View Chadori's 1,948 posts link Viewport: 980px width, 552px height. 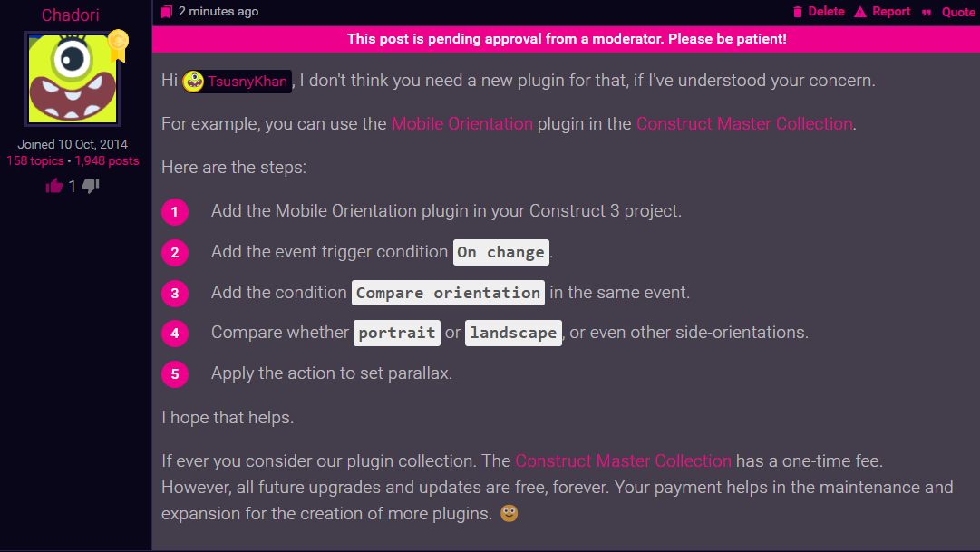(x=107, y=160)
